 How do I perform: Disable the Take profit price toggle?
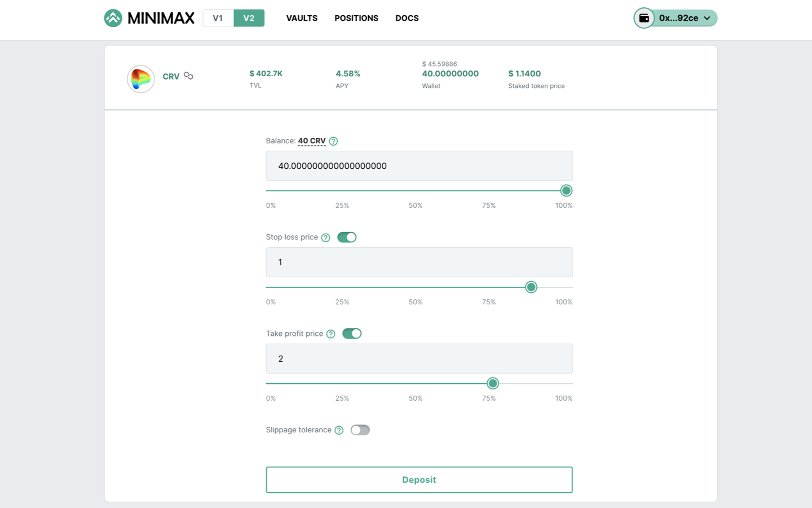pyautogui.click(x=352, y=334)
